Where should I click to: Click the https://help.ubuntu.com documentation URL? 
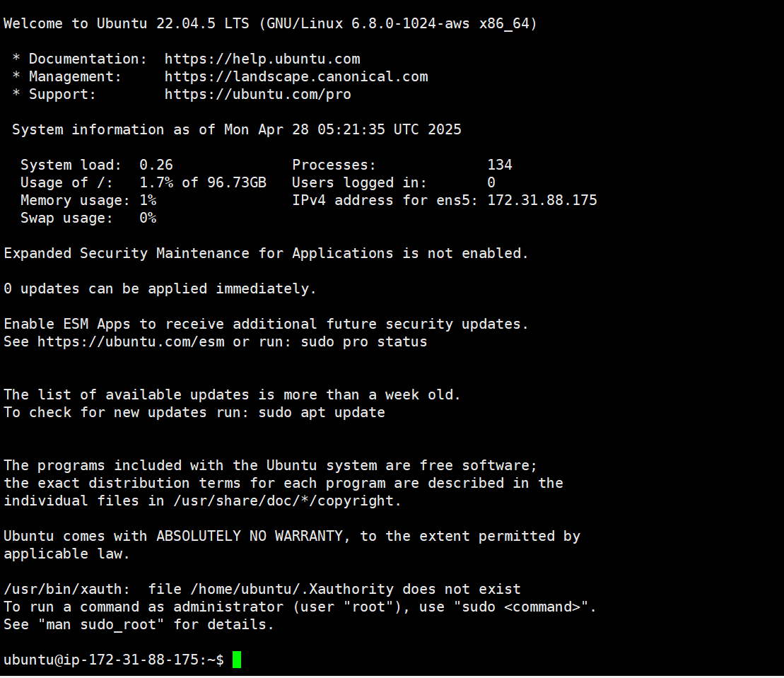[262, 59]
